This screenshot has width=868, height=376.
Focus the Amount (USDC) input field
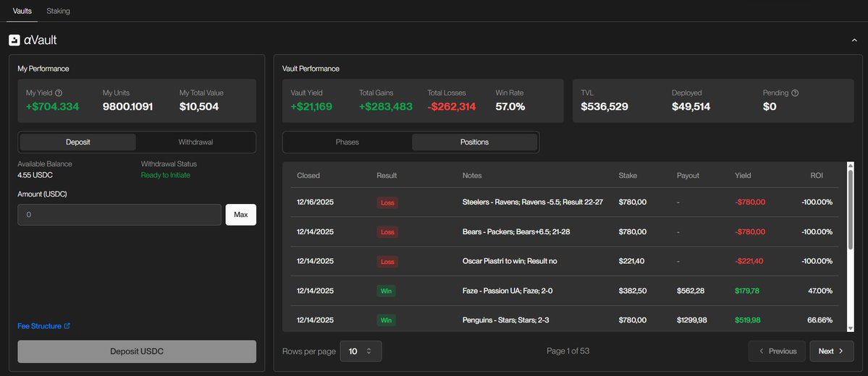coord(119,215)
